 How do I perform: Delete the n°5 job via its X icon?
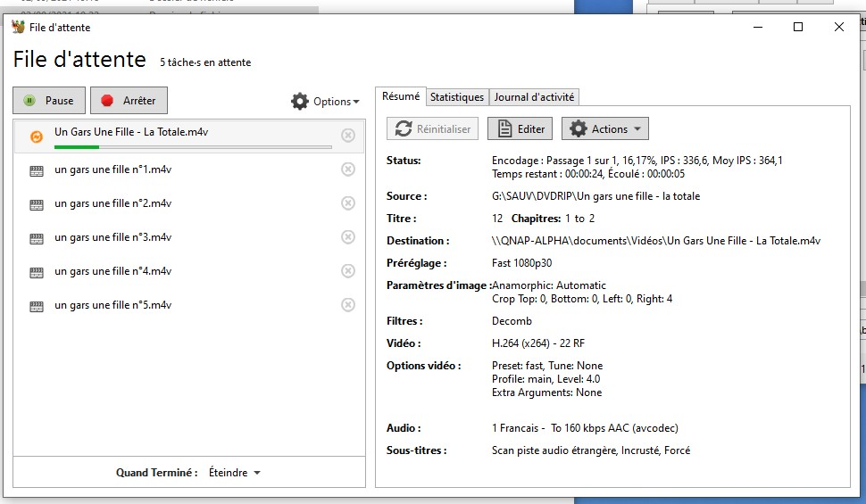[x=348, y=305]
